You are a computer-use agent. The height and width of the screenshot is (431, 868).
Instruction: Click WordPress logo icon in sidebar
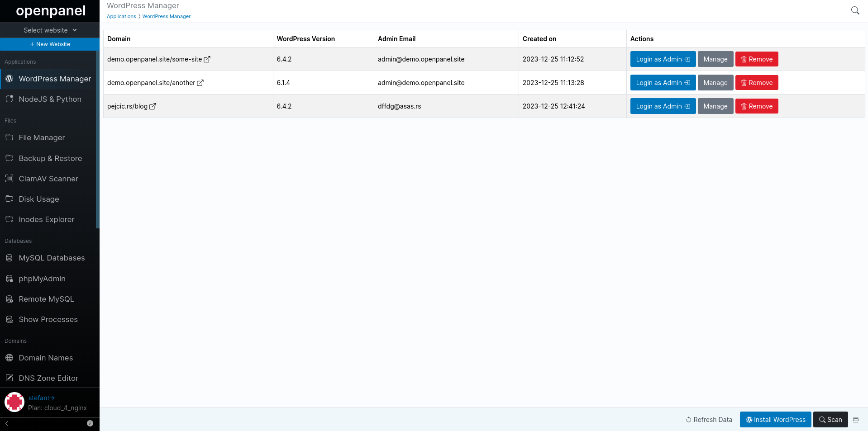point(9,79)
